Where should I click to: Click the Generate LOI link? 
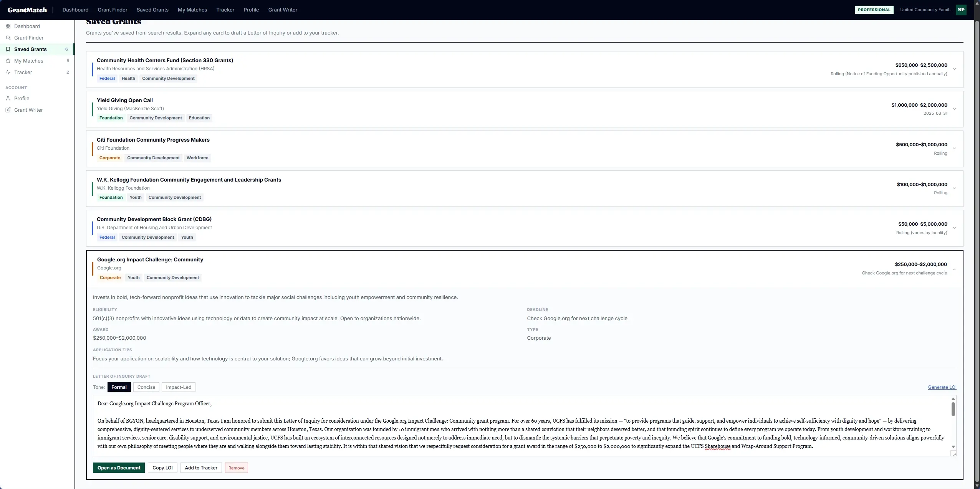942,387
